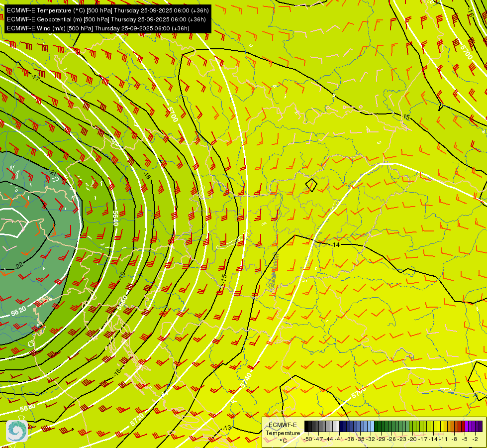Click the -41 tick label on the colorbar
The width and height of the screenshot is (487, 448).
(x=339, y=439)
